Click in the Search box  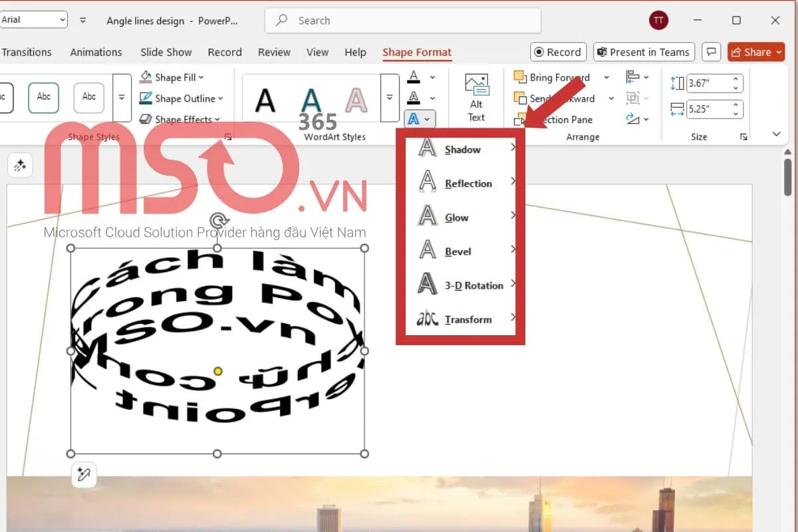[x=402, y=21]
